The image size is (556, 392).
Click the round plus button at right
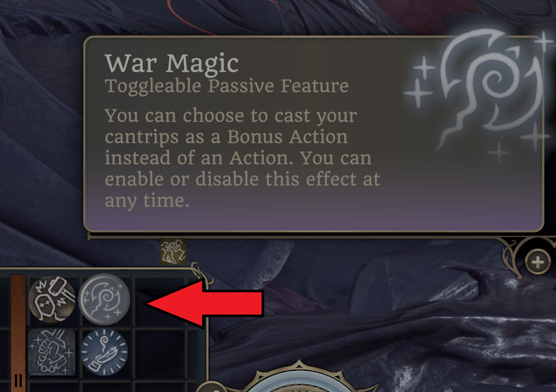tap(537, 262)
